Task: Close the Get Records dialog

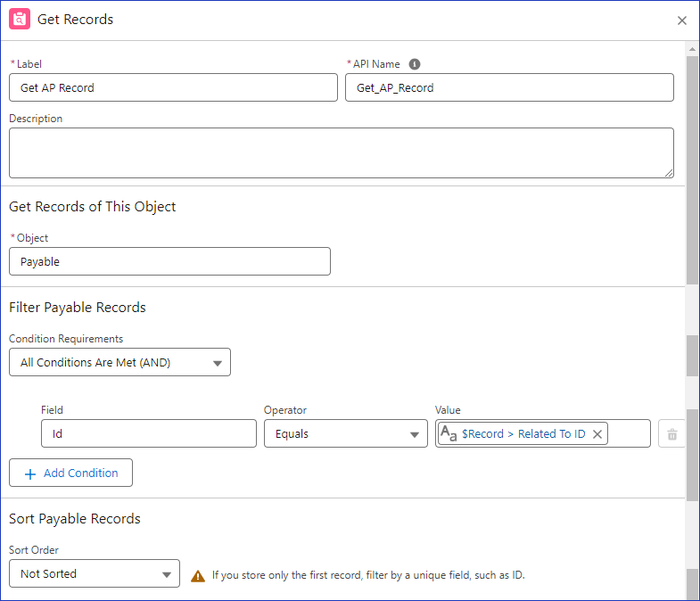Action: 681,21
